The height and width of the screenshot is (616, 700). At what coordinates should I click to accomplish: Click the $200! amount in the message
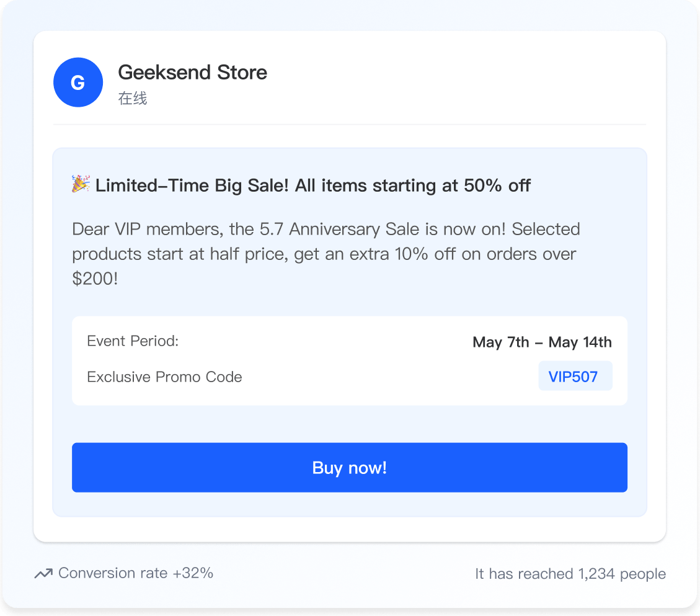[95, 279]
